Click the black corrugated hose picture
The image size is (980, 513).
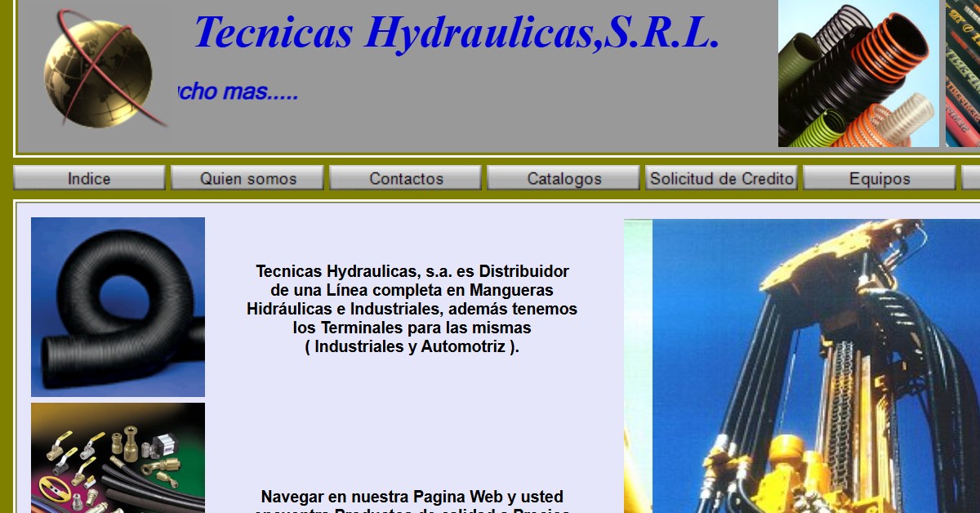point(117,305)
